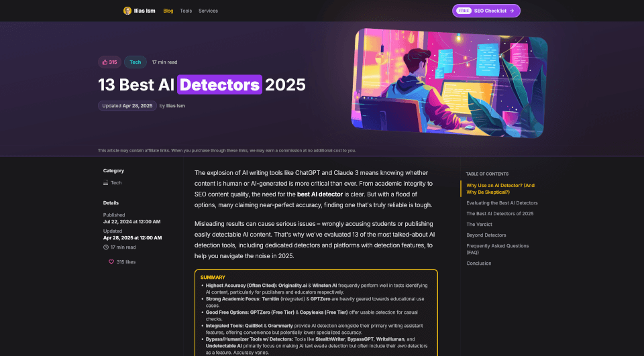
Task: Click the bold 'best AI detector' phrase
Action: click(x=320, y=194)
